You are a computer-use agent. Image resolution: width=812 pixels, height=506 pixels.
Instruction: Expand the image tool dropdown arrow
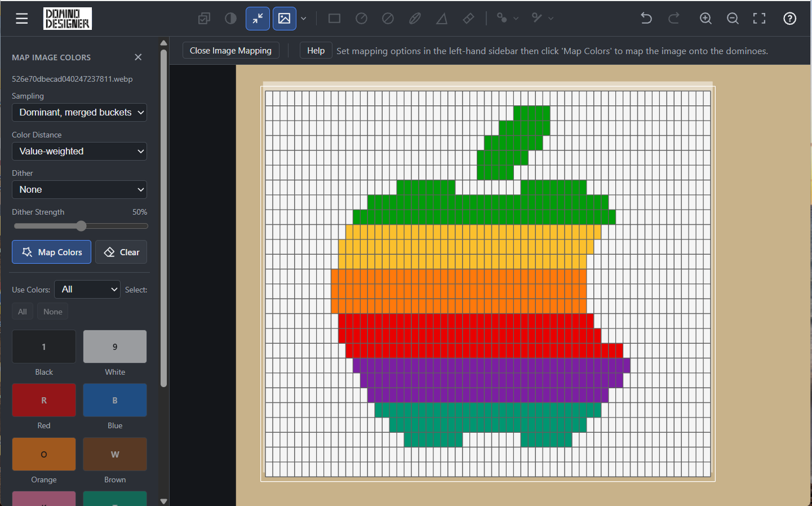pyautogui.click(x=304, y=19)
